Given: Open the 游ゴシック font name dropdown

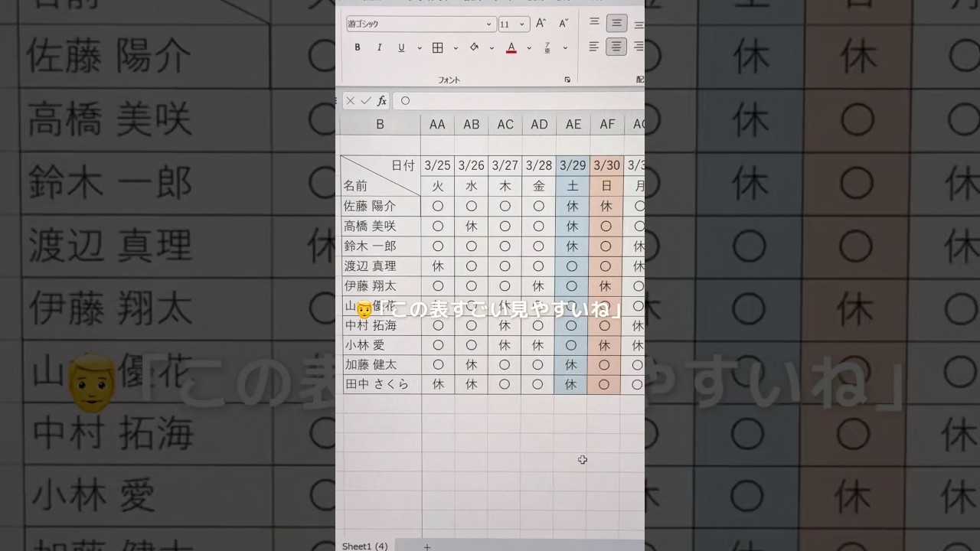Looking at the screenshot, I should [488, 24].
